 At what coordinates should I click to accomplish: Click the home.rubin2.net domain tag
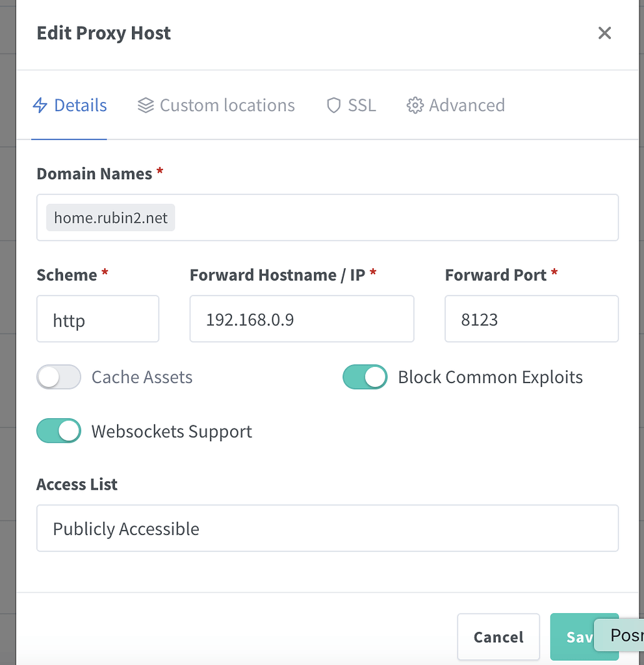(x=110, y=218)
